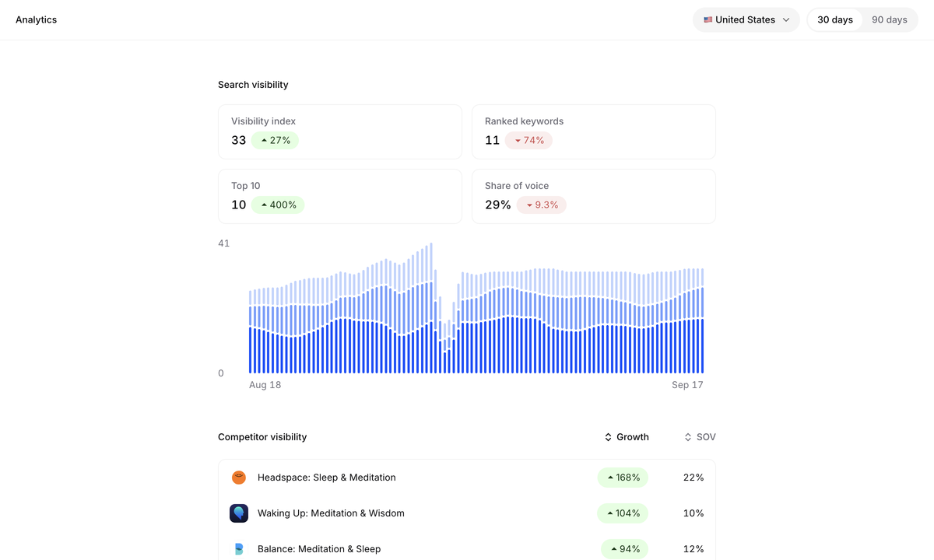Click the Headspace app icon

click(x=239, y=478)
